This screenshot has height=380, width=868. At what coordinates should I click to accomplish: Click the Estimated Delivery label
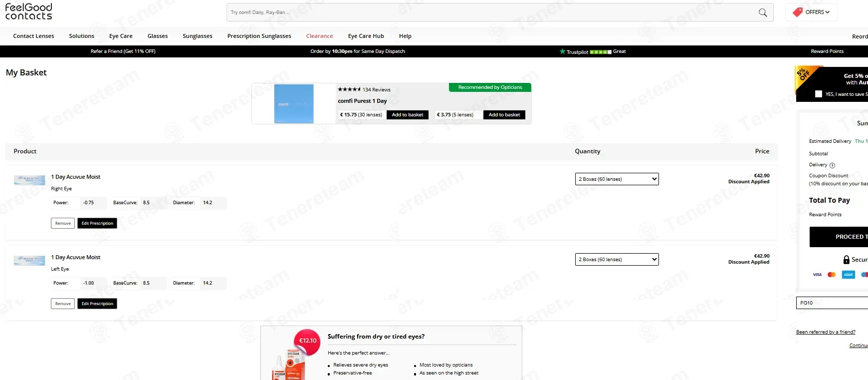click(830, 141)
